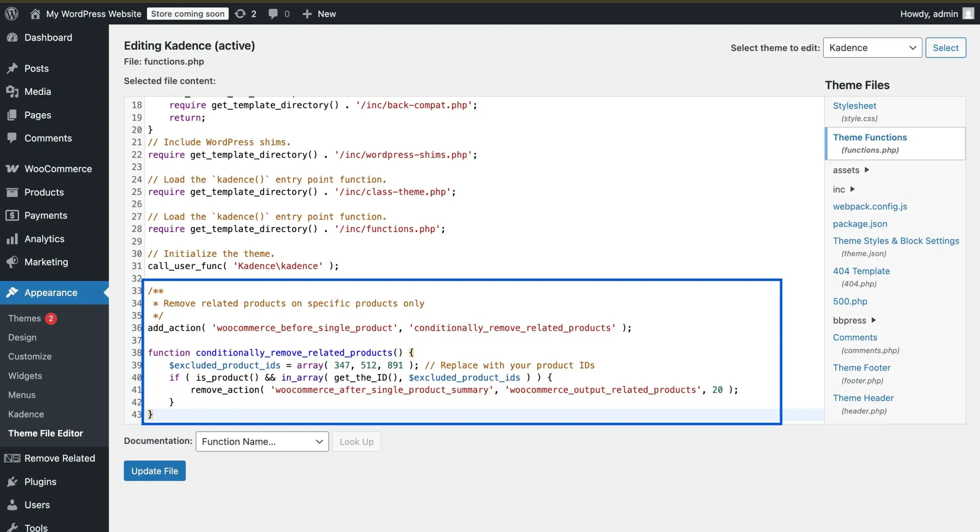This screenshot has height=532, width=980.
Task: Open the Design submenu item
Action: point(22,337)
